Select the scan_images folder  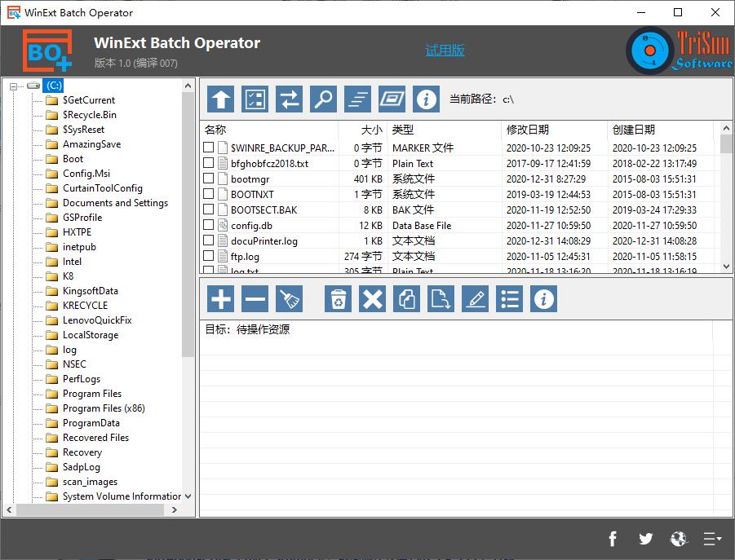[90, 481]
